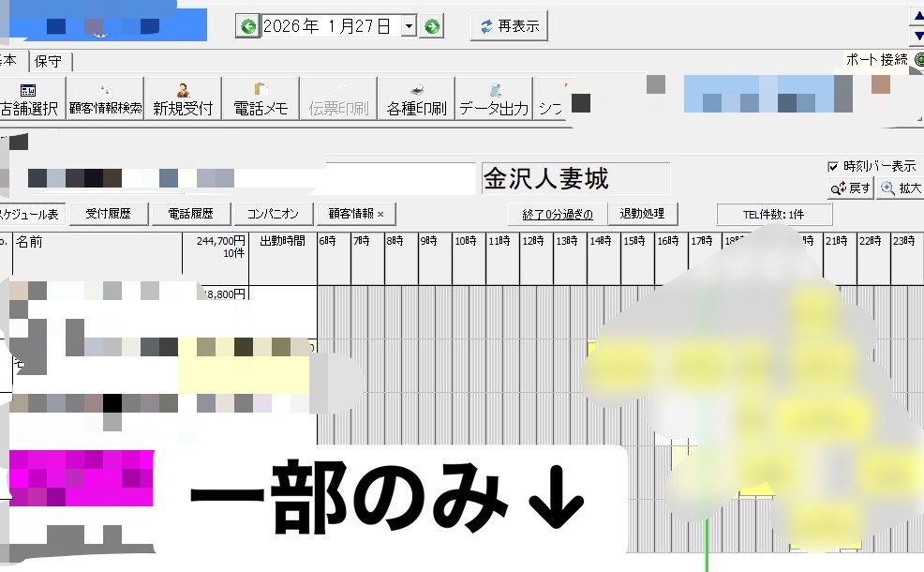Click the 終了0分過ぎの button
The image size is (924, 572).
click(x=557, y=214)
